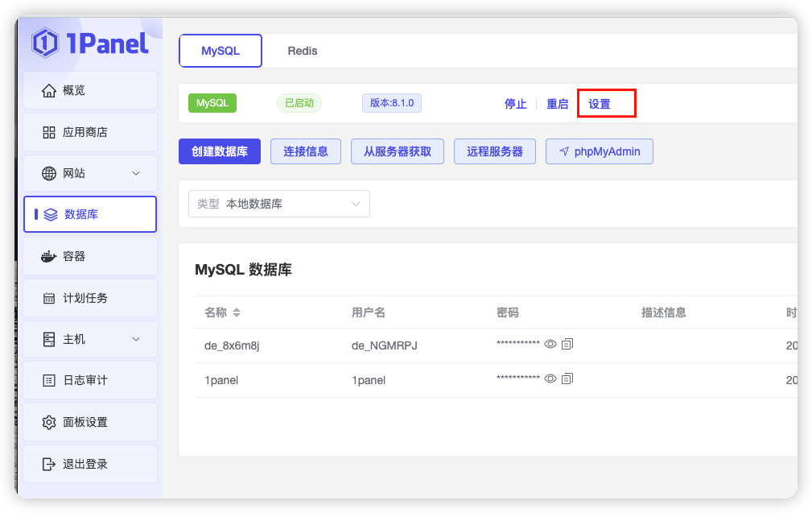Open 计划任务 in the sidebar
This screenshot has width=812, height=513.
pyautogui.click(x=90, y=298)
